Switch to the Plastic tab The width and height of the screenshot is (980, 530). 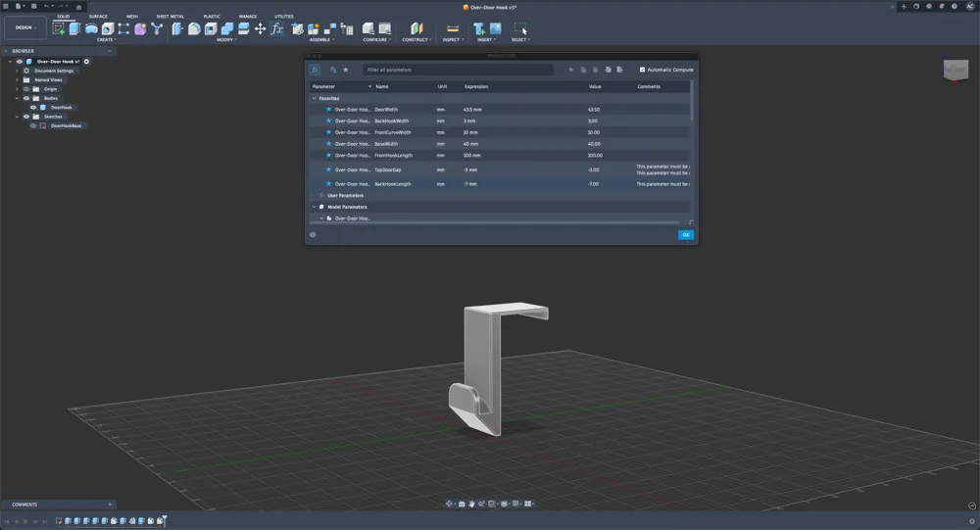pyautogui.click(x=212, y=17)
